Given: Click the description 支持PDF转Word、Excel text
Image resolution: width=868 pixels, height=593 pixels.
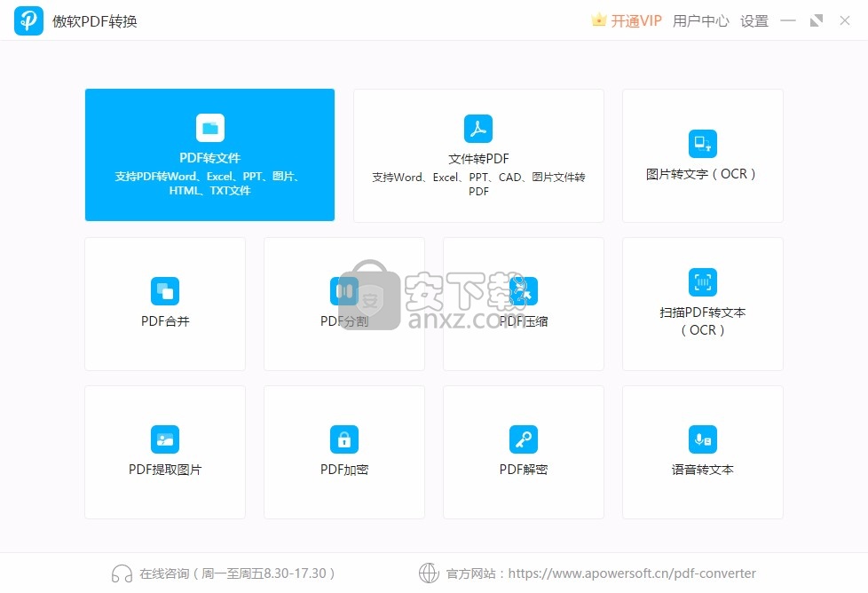Looking at the screenshot, I should [x=209, y=183].
